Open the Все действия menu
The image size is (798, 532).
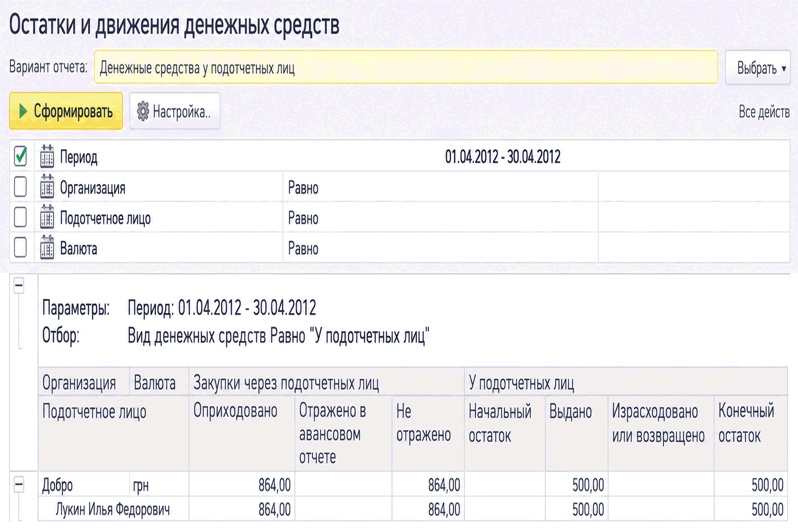click(764, 112)
